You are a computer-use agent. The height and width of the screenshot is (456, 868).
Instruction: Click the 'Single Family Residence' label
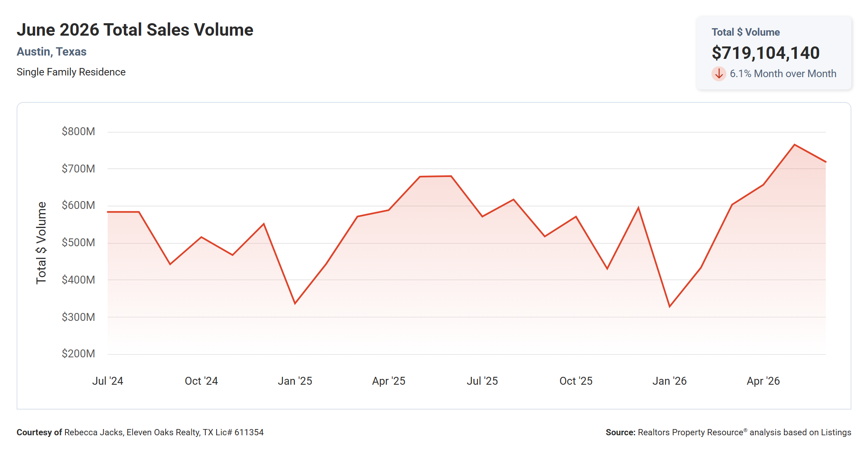(71, 72)
